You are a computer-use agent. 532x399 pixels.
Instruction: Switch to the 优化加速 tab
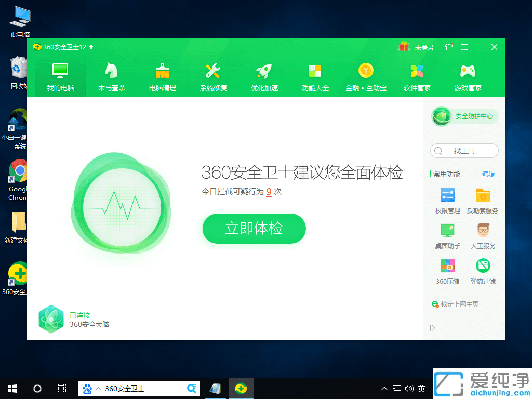click(264, 75)
